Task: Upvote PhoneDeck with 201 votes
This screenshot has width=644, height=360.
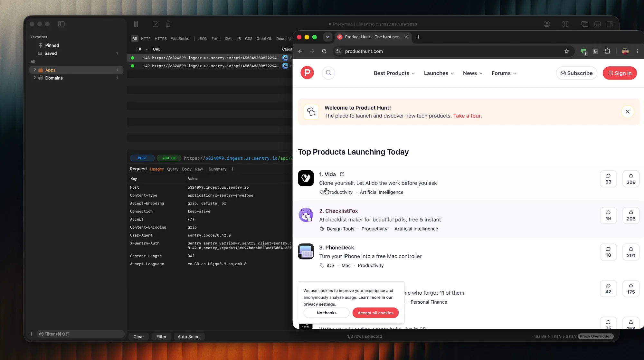Action: point(631,252)
